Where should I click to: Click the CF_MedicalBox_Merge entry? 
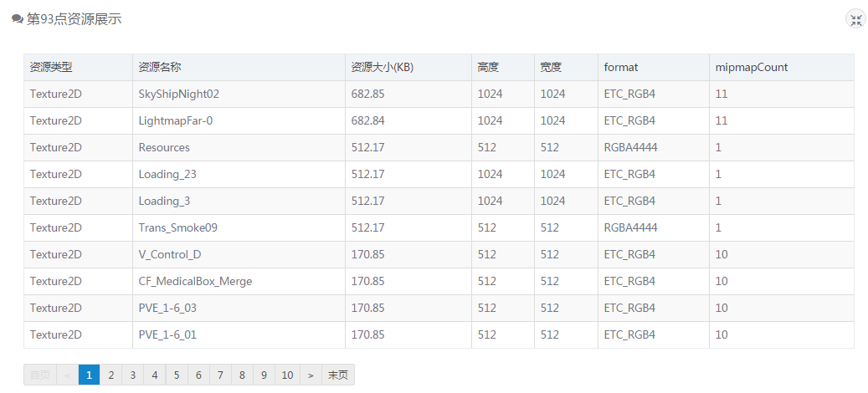(x=195, y=281)
